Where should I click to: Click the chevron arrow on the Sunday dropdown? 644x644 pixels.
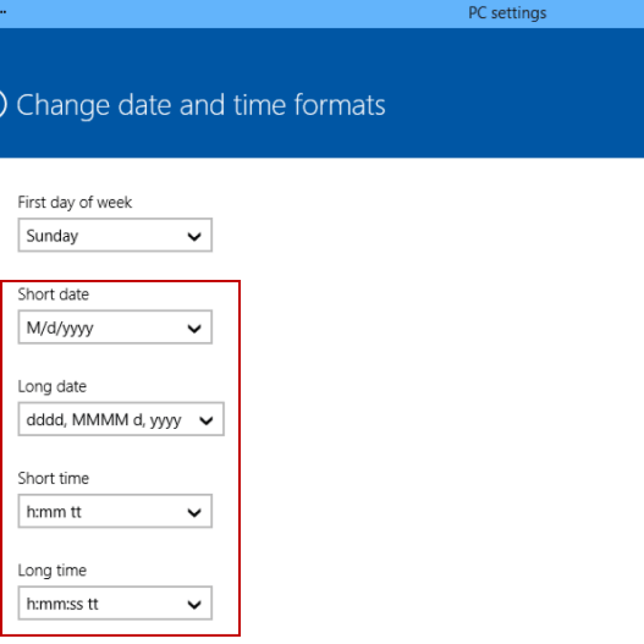[x=194, y=236]
